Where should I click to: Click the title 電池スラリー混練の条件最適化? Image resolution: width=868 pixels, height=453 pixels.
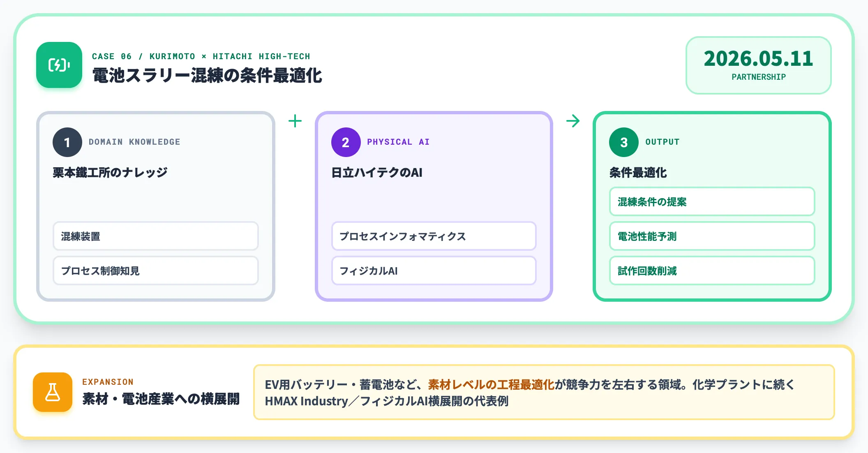coord(207,76)
